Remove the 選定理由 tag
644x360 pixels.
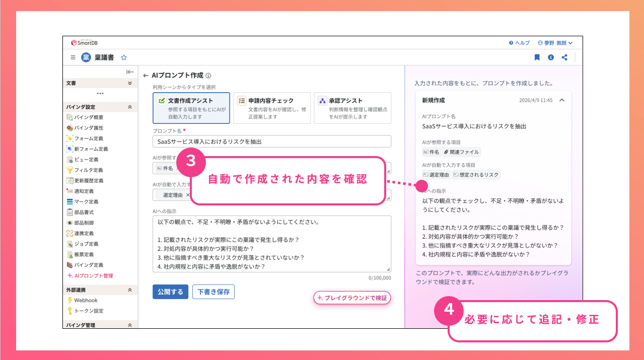pos(188,195)
